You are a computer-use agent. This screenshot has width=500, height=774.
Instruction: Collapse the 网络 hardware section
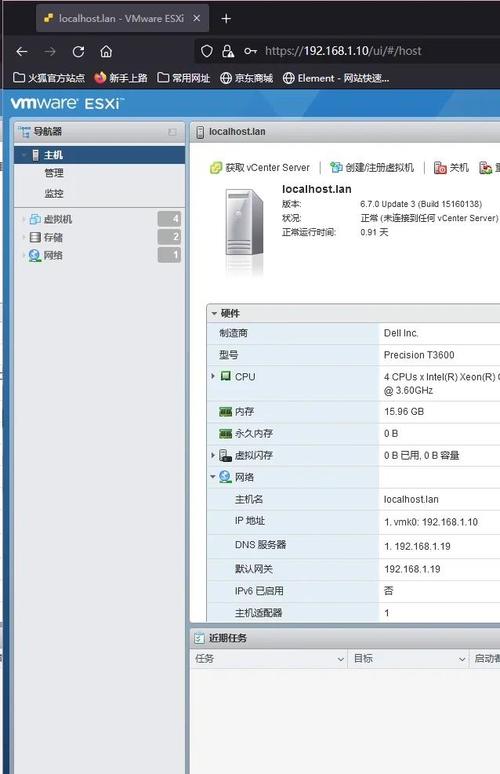[x=213, y=477]
